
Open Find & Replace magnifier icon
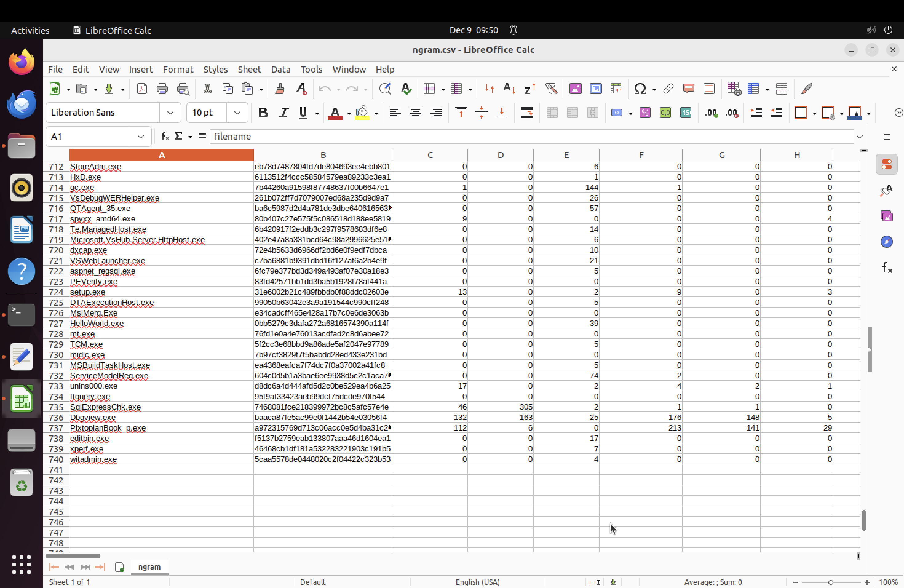[385, 89]
